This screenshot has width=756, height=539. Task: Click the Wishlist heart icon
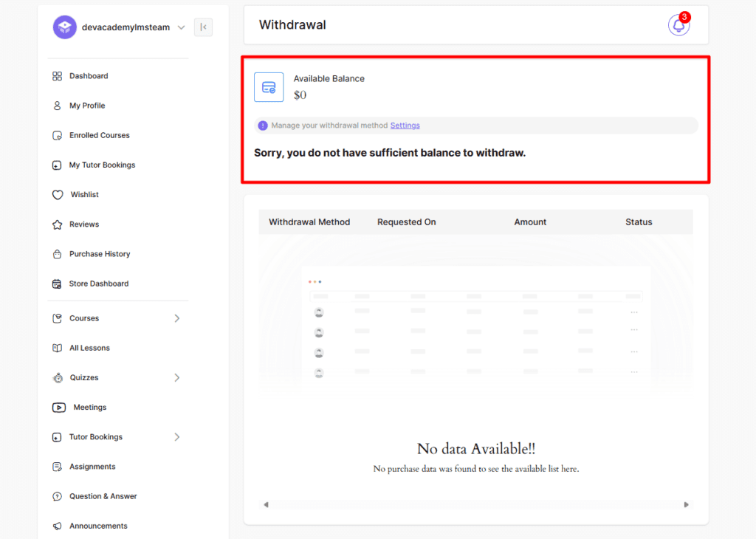click(57, 194)
